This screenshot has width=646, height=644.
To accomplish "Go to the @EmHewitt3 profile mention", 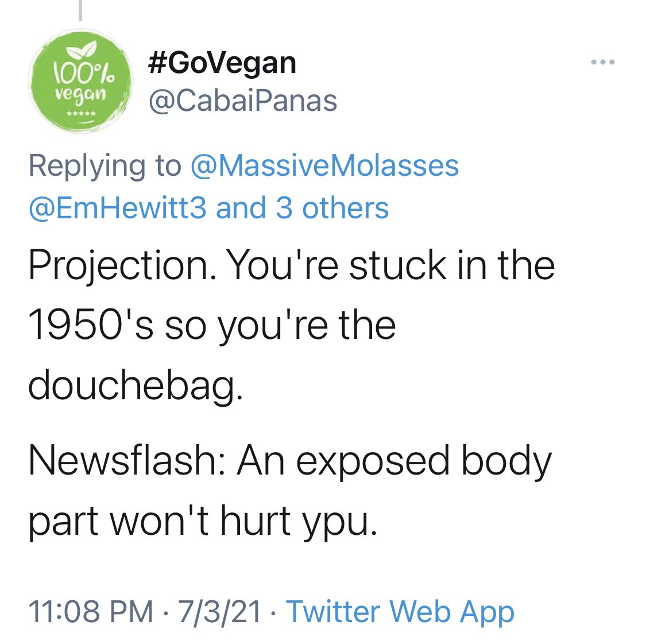I will (x=117, y=208).
